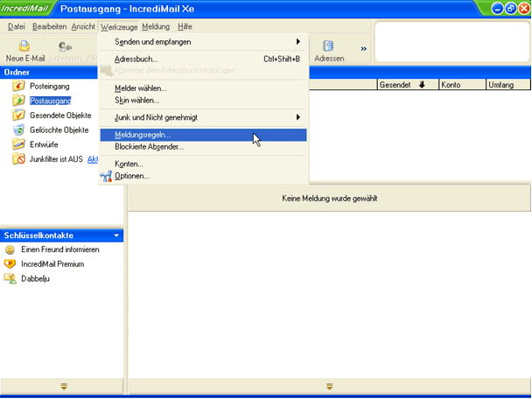This screenshot has width=532, height=399.
Task: Open the Ansicht menu
Action: pyautogui.click(x=83, y=26)
